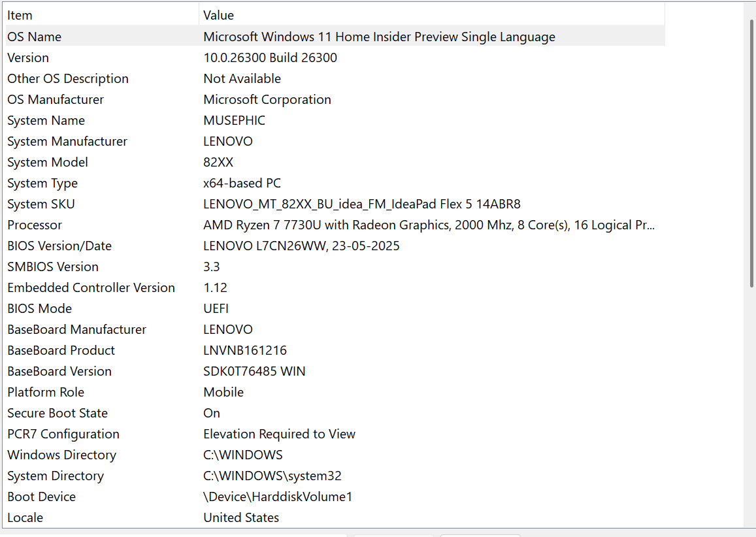Click the Mobile value
Viewport: 756px width, 537px height.
tap(223, 393)
